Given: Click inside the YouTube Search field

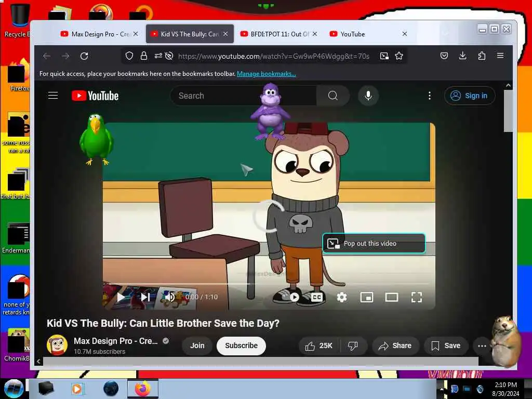Looking at the screenshot, I should coord(244,96).
